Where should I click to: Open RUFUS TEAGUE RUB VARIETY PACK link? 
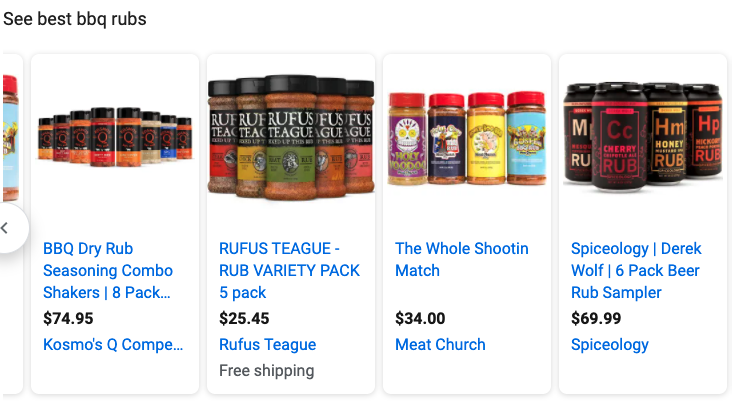[289, 270]
